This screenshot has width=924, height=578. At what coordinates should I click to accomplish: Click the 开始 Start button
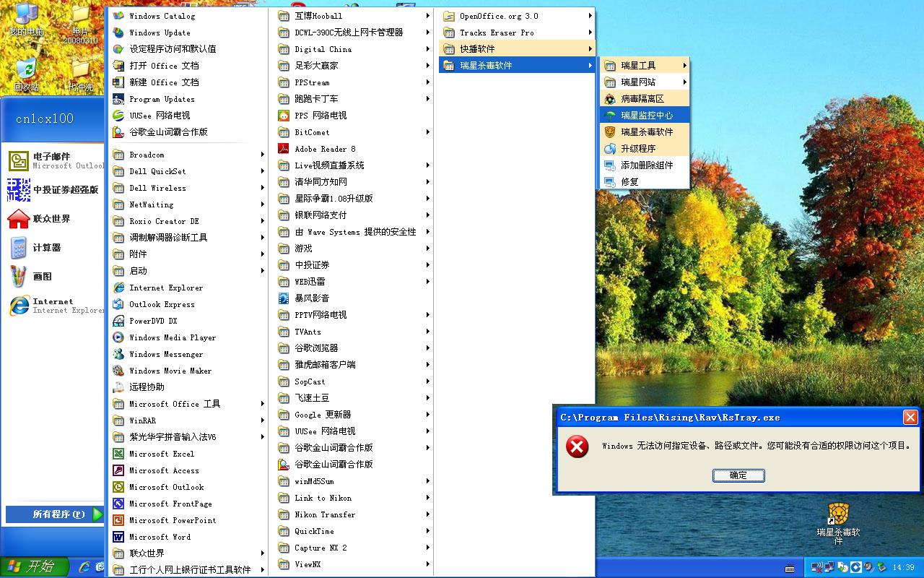[34, 567]
